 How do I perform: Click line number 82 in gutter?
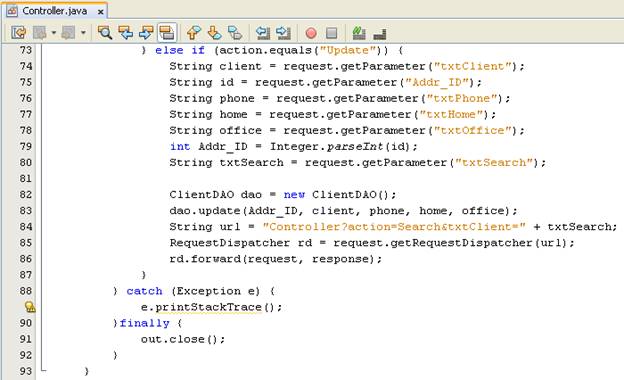25,194
